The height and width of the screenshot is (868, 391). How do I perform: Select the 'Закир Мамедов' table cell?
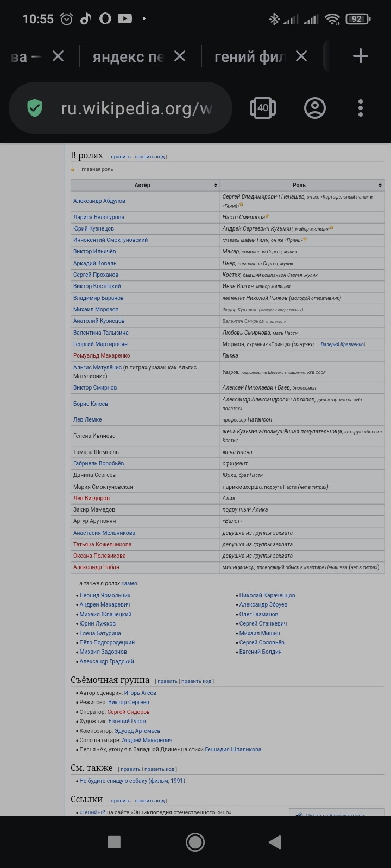coord(145,510)
